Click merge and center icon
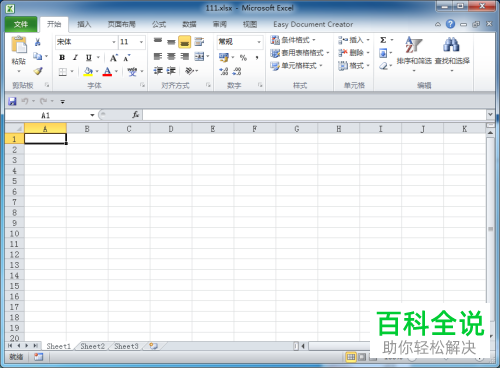Viewport: 500px width, 368px height. tap(199, 56)
